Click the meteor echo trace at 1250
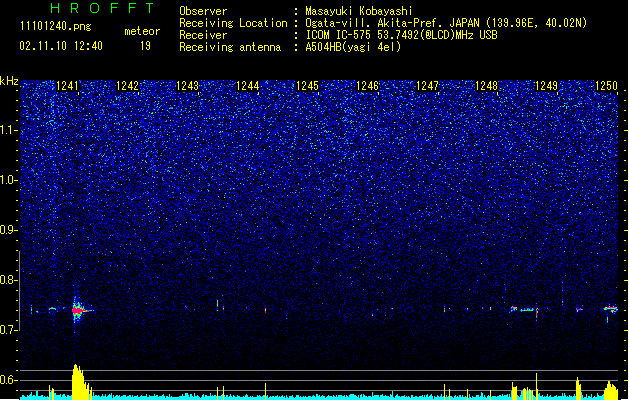 [x=611, y=309]
